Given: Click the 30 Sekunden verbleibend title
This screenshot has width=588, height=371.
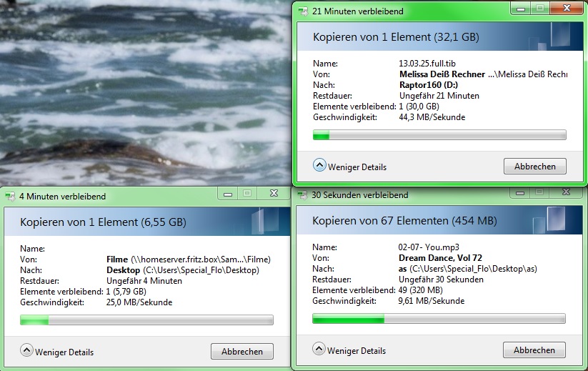Looking at the screenshot, I should pyautogui.click(x=360, y=195).
